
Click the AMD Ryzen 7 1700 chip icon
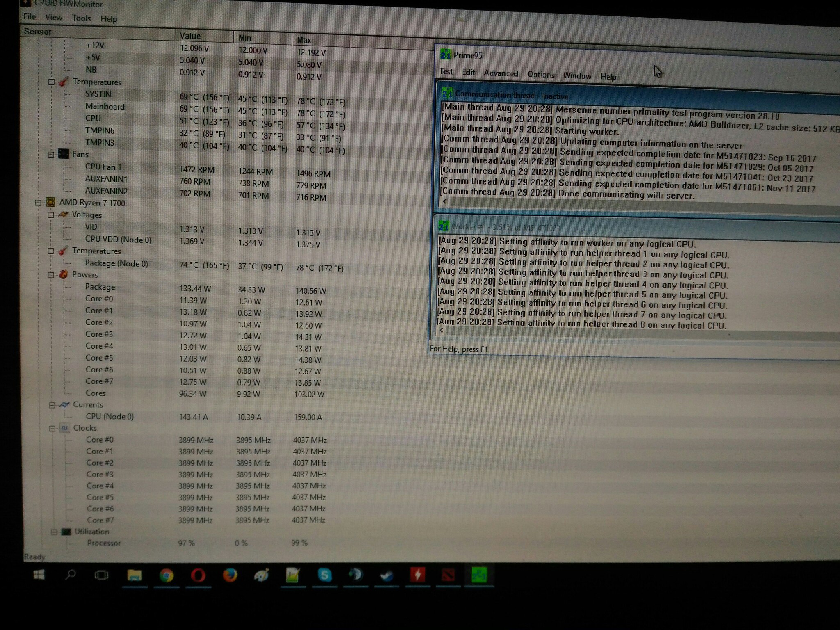(x=50, y=202)
